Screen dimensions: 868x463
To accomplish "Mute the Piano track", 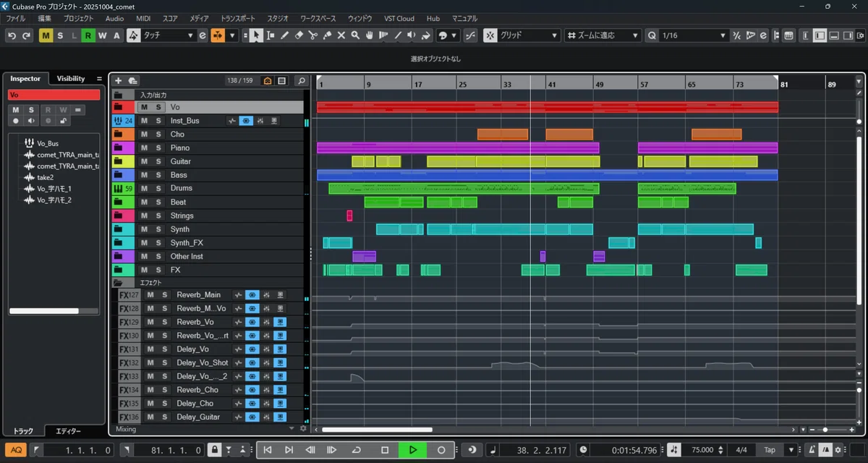I will [x=144, y=148].
